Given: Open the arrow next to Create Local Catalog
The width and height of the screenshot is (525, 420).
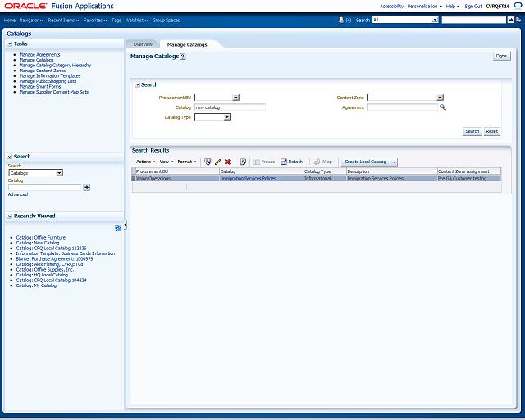Looking at the screenshot, I should 394,162.
